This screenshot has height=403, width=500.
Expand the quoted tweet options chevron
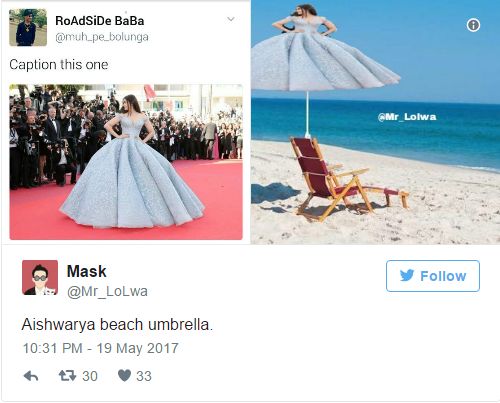click(x=231, y=19)
